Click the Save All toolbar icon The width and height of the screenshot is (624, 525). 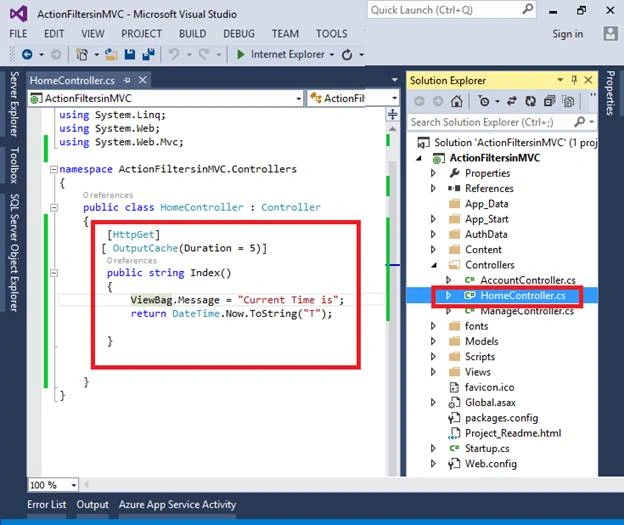[148, 54]
